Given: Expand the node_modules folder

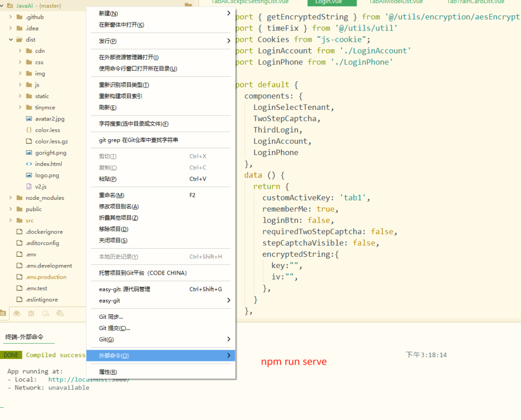Looking at the screenshot, I should 11,198.
